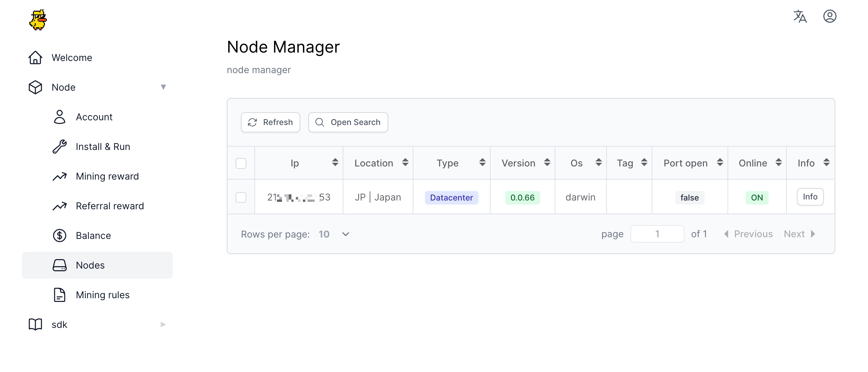Go to Mining reward page
The height and width of the screenshot is (372, 868).
tap(107, 176)
